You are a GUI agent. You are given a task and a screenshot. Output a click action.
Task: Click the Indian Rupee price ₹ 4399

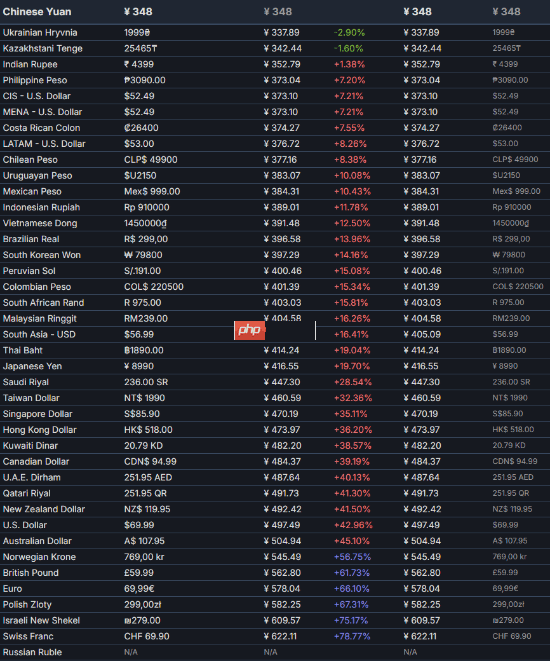(x=139, y=64)
